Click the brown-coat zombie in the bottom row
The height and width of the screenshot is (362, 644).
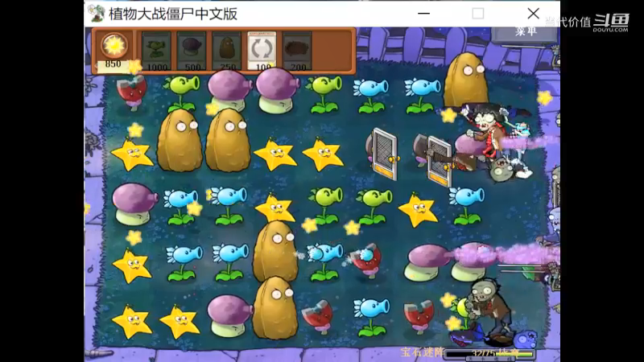pos(489,311)
